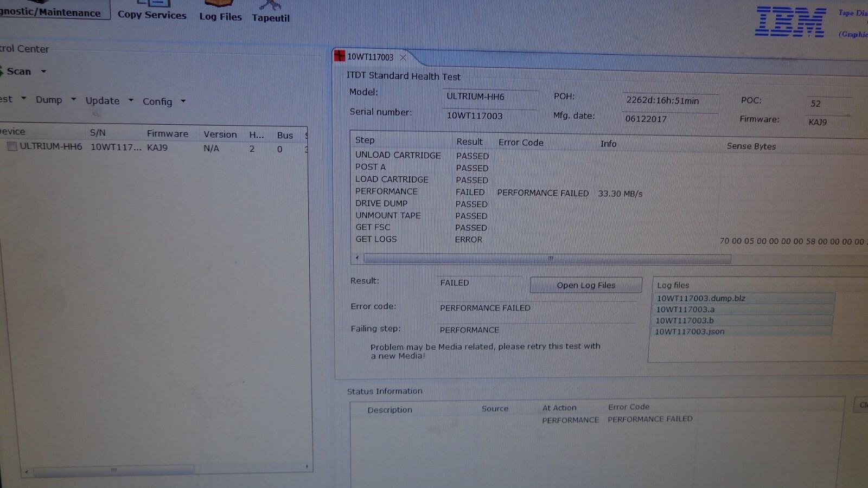
Task: Click the Firmware field KAJ9
Action: (828, 122)
